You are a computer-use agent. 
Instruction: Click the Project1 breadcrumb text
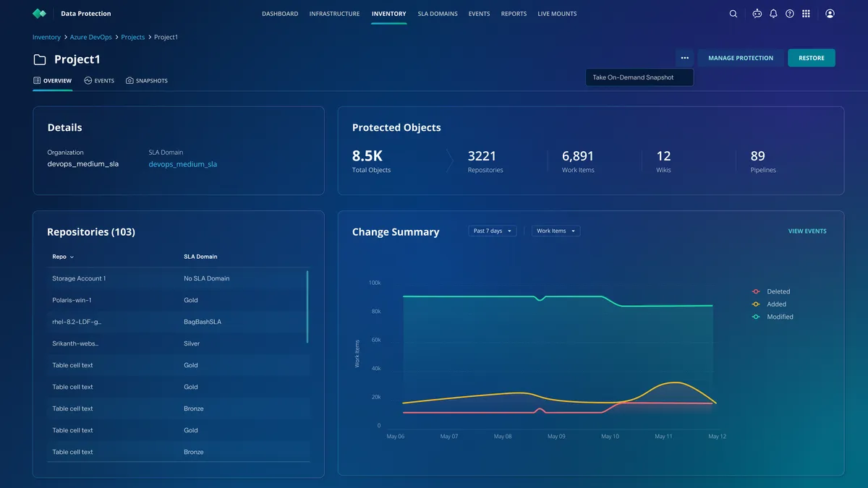166,37
